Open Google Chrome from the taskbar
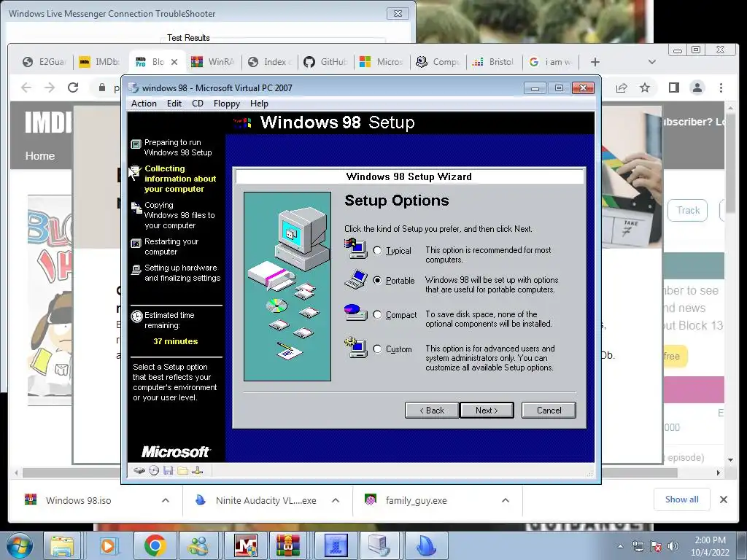Screen dimensions: 747x560 coord(155,545)
